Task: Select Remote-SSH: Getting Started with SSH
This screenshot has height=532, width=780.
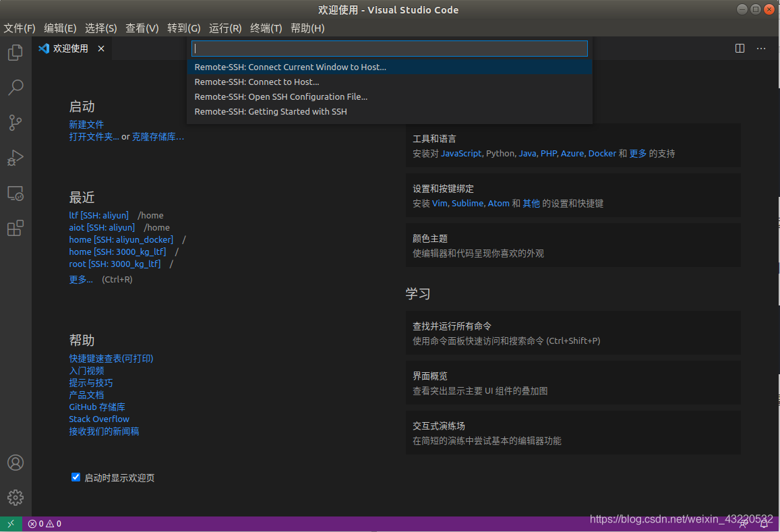Action: [x=390, y=112]
